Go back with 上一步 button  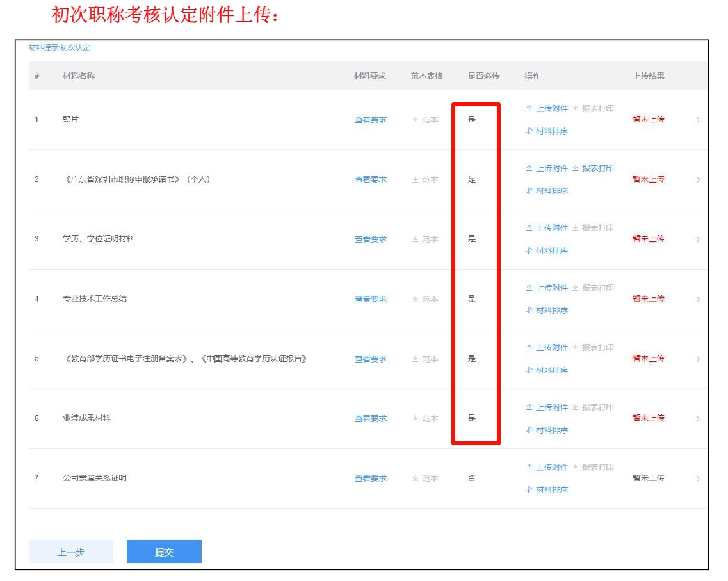(x=71, y=552)
